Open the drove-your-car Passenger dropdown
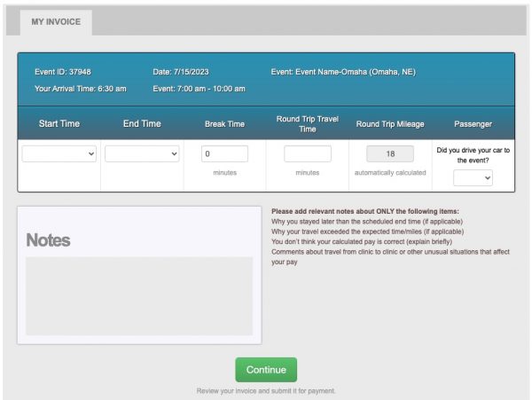532x400 pixels. (473, 177)
